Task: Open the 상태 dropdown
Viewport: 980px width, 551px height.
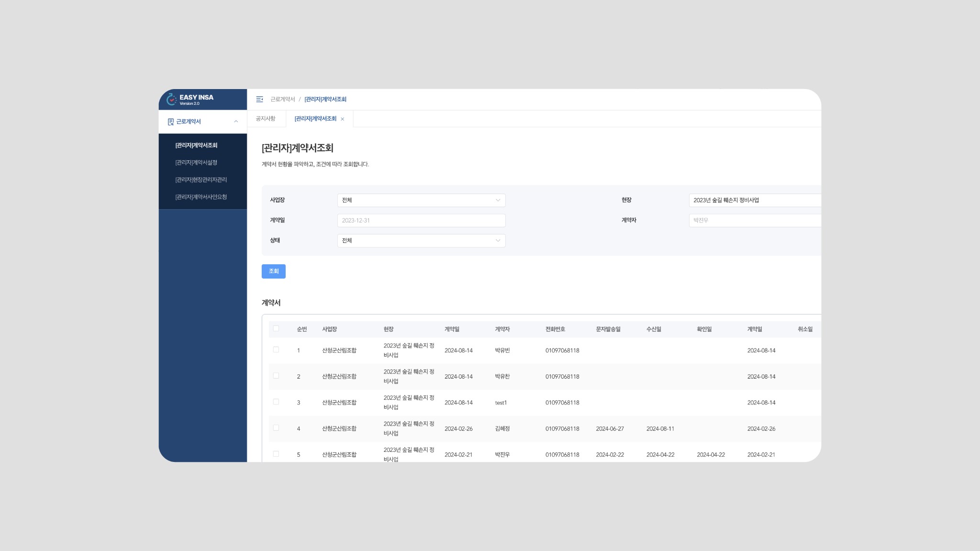Action: (421, 240)
